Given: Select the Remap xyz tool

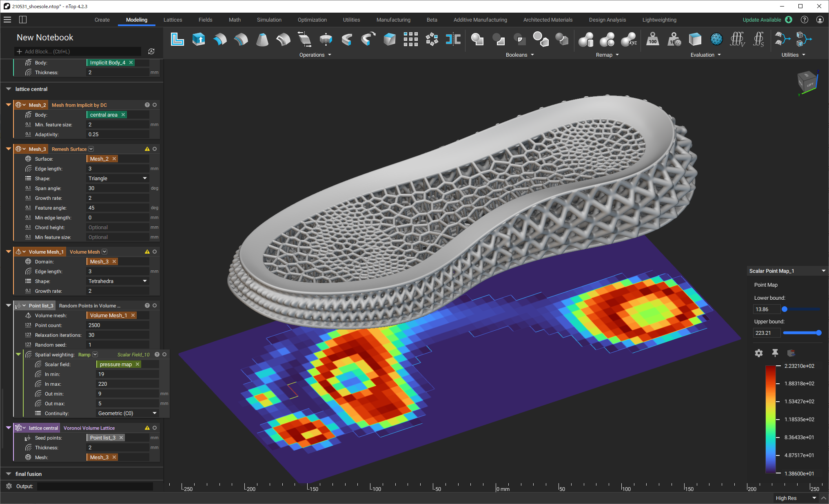Looking at the screenshot, I should [x=628, y=40].
